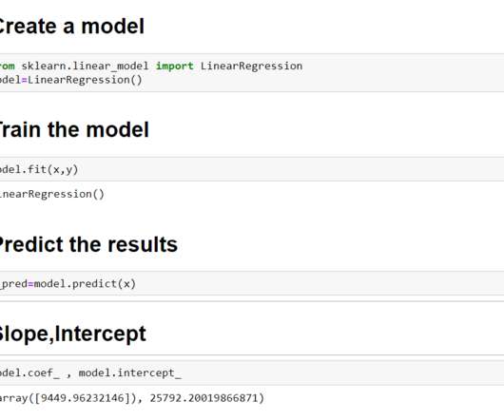This screenshot has width=504, height=420.
Task: Click the LinearRegression class name after import
Action: 251,67
